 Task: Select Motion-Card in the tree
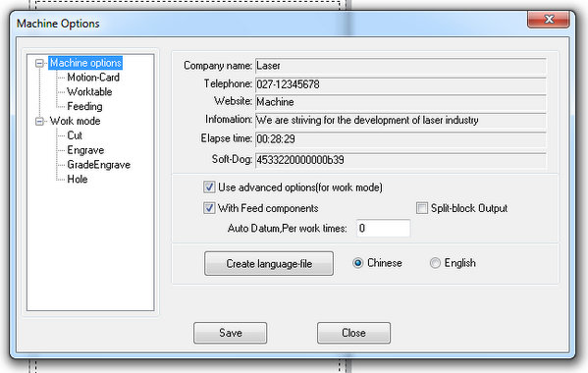click(93, 78)
